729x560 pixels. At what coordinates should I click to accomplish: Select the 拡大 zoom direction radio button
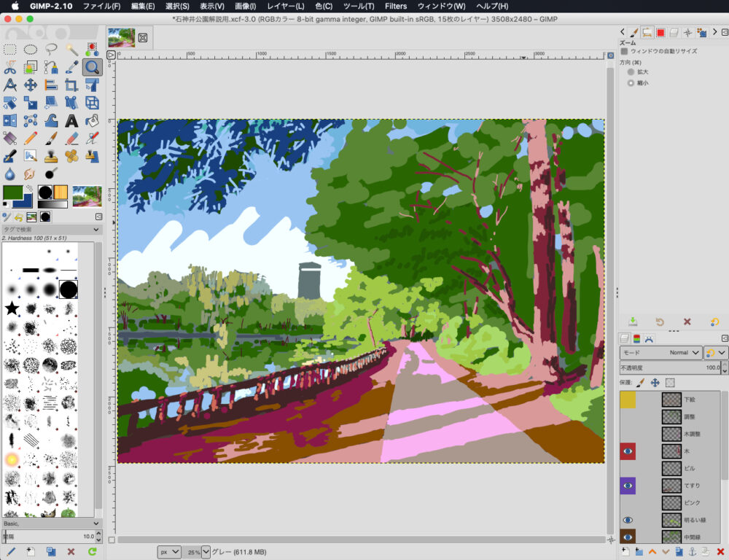[x=631, y=72]
